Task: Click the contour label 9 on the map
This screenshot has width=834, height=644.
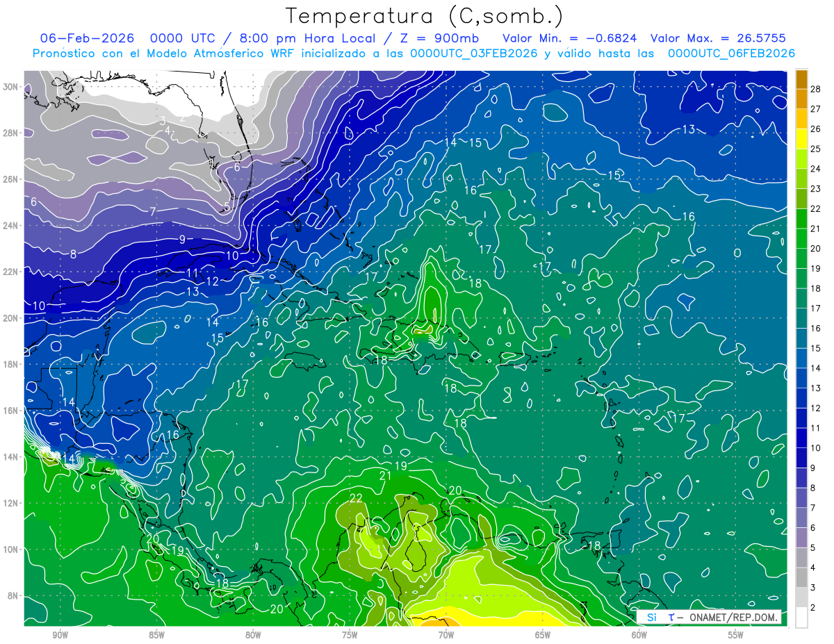Action: tap(182, 240)
